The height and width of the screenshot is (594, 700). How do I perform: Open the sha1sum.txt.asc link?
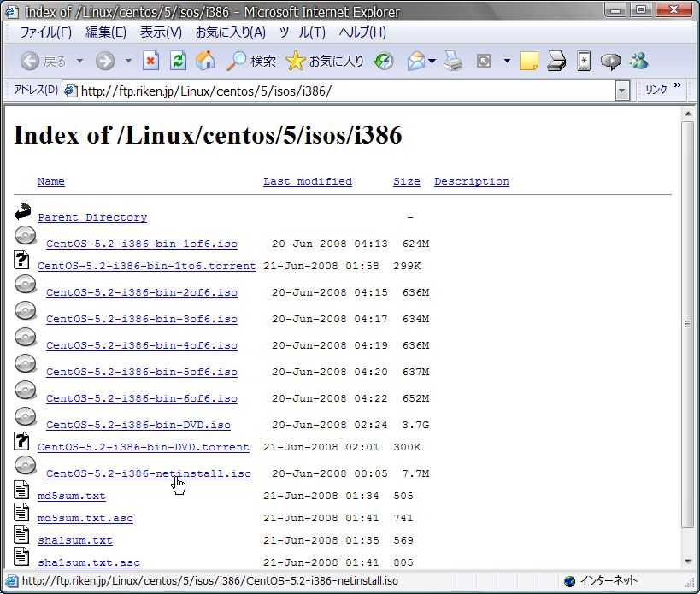89,562
